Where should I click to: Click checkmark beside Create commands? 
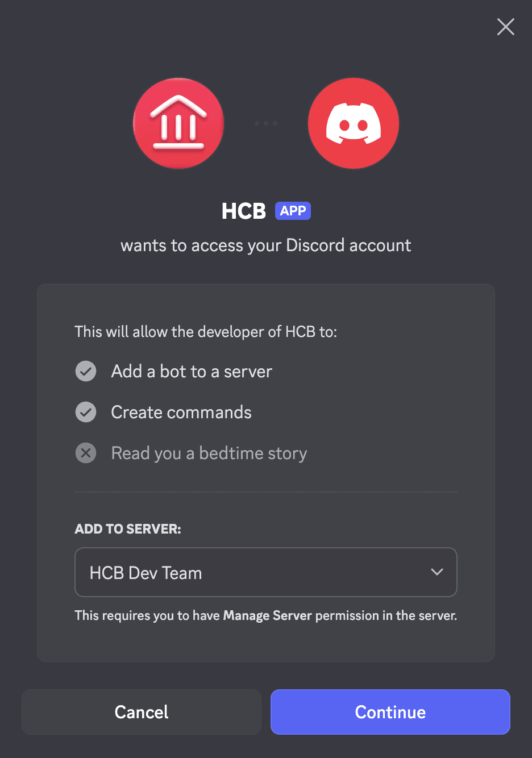pyautogui.click(x=86, y=413)
